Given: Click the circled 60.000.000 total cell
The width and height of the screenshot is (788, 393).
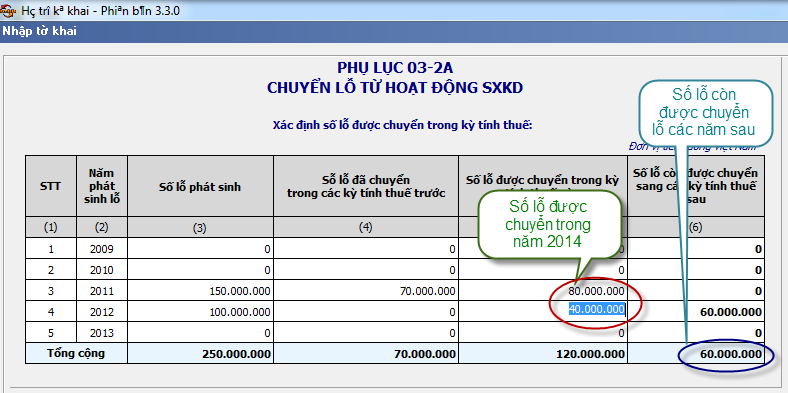Looking at the screenshot, I should [696, 353].
